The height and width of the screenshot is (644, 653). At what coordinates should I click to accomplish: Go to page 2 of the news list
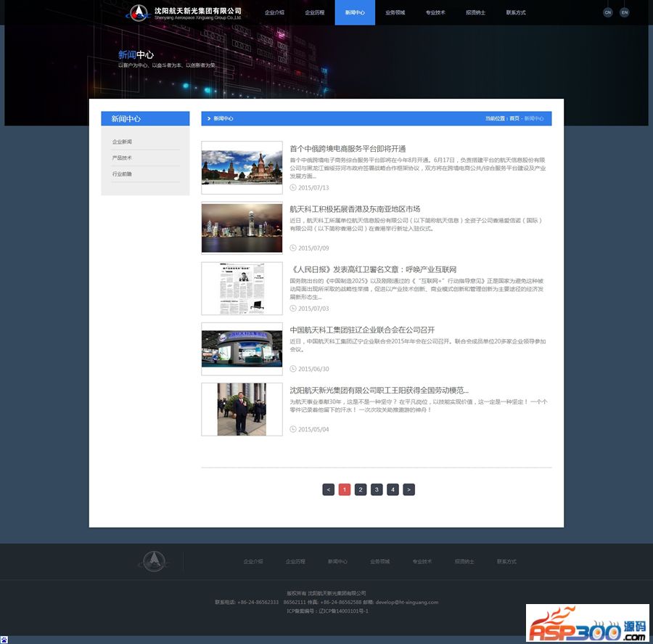tap(361, 489)
